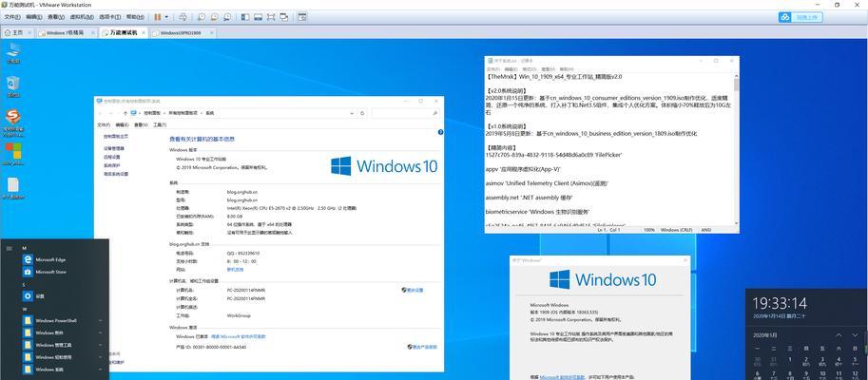Click the revert to snapshot toolbar icon
Image resolution: width=868 pixels, height=380 pixels.
(x=214, y=17)
